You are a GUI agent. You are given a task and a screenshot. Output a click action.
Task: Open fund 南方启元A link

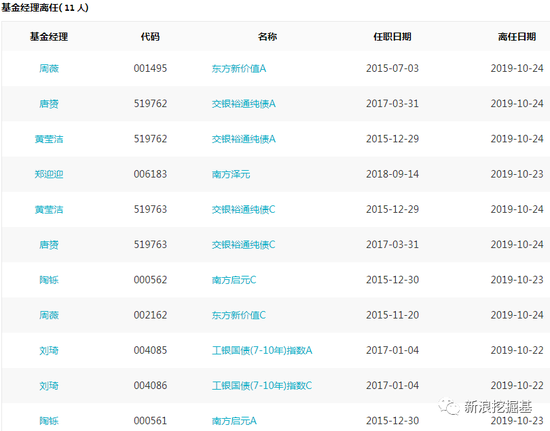point(234,420)
